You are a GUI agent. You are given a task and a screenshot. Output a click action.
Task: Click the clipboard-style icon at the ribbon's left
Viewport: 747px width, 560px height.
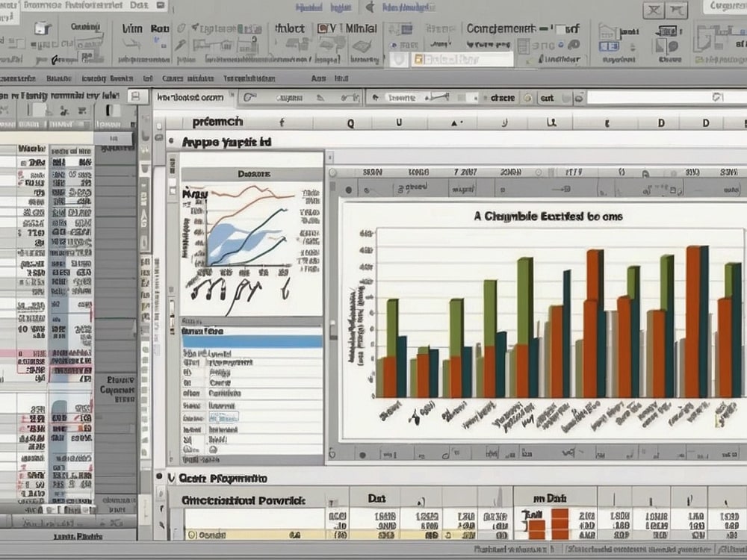[43, 28]
